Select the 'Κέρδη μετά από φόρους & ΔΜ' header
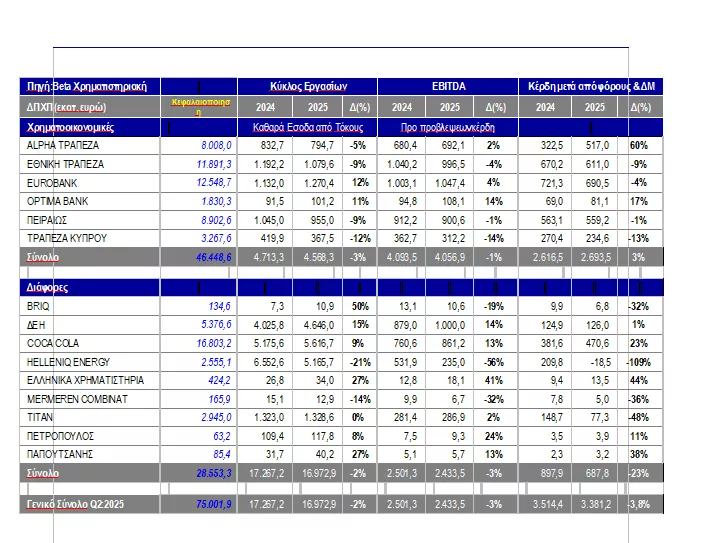This screenshot has height=543, width=703. (x=591, y=86)
